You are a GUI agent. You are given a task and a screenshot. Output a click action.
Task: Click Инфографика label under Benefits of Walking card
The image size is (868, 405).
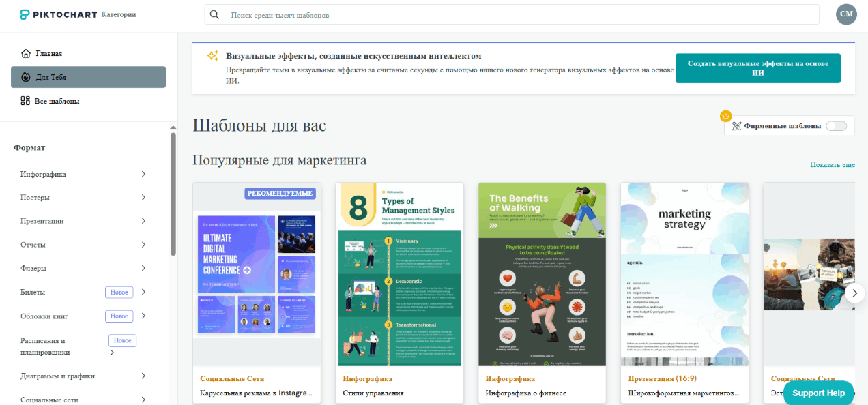click(510, 378)
